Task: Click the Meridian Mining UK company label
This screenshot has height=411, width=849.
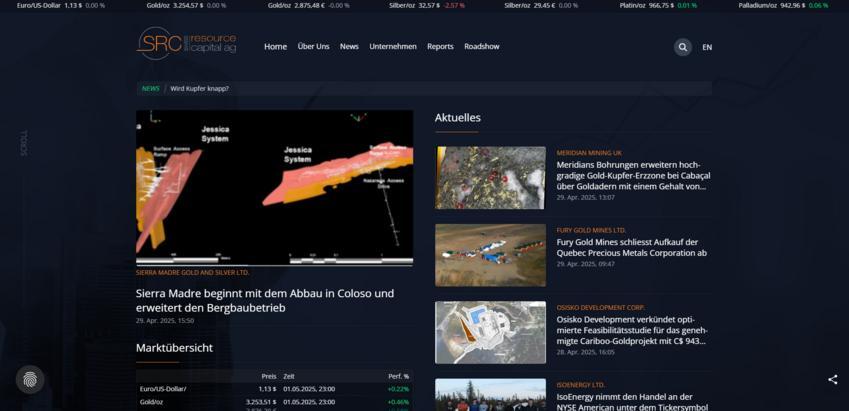Action: coord(589,153)
